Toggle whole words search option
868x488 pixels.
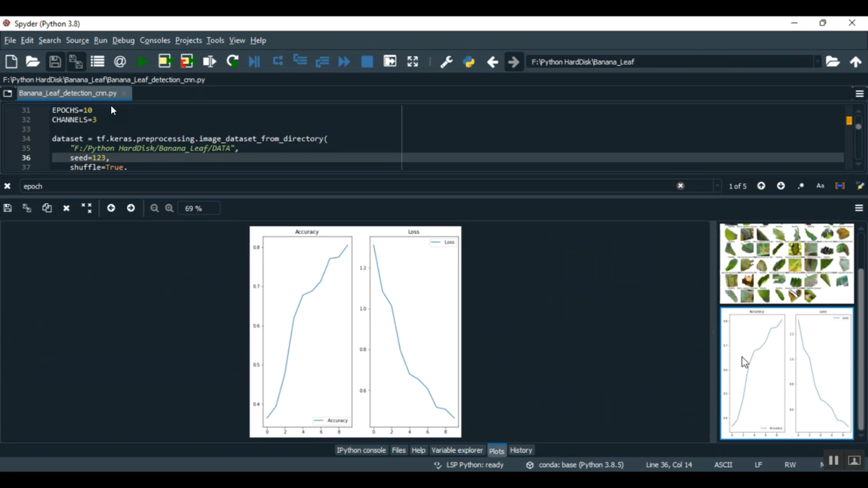pos(840,186)
